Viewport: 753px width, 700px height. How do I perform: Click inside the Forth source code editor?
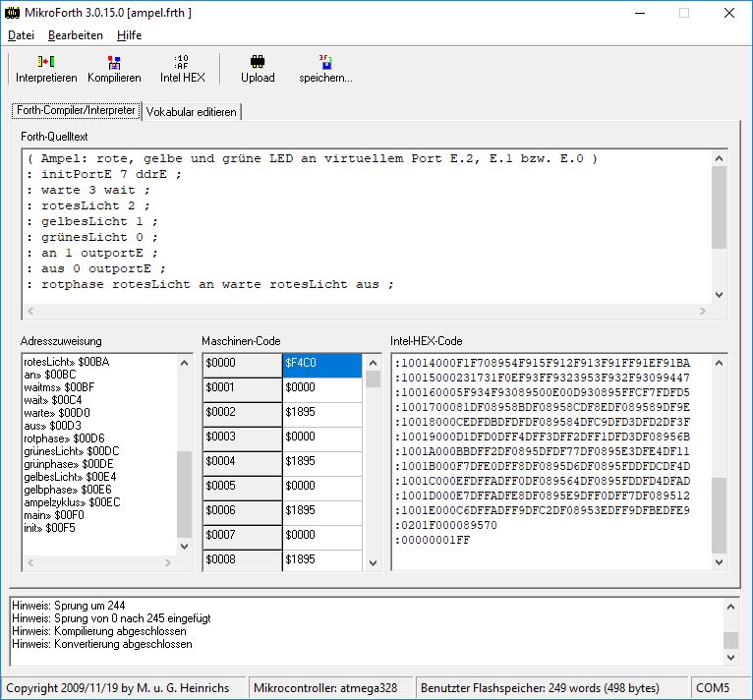pos(364,226)
